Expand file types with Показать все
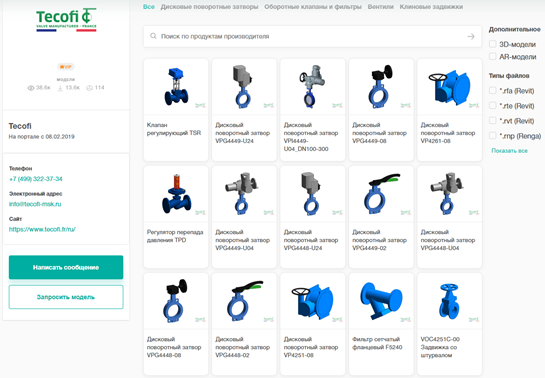Screen dimensions: 545x378 coord(509,151)
